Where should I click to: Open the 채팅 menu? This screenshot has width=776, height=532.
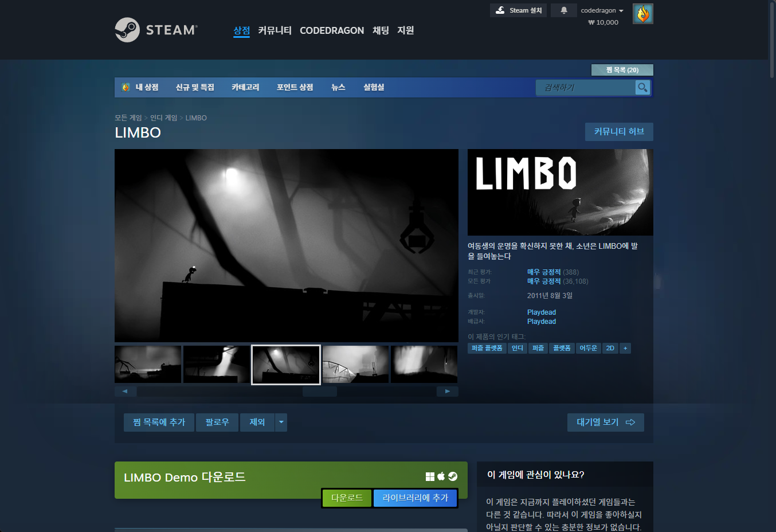tap(381, 30)
